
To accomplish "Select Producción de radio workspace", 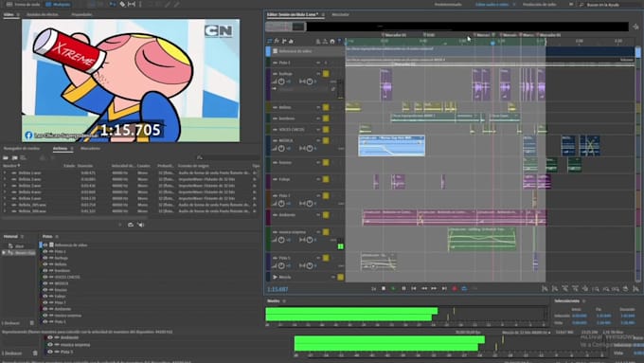I will (x=540, y=5).
